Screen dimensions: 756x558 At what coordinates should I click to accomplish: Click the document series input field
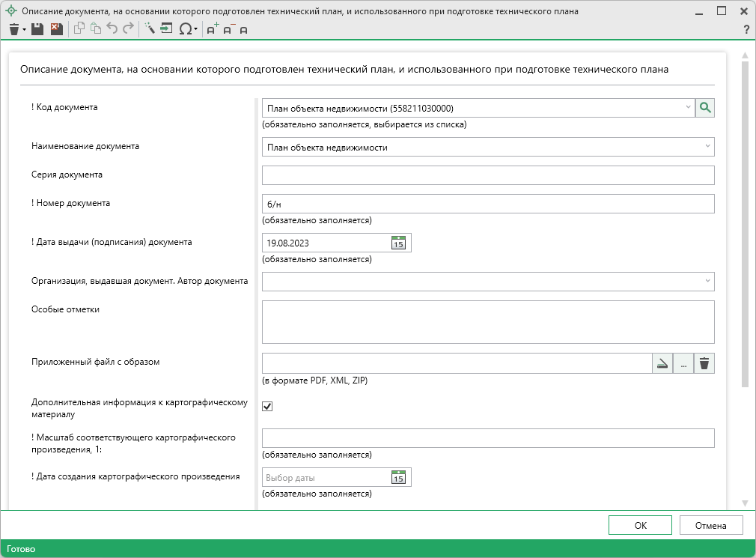(487, 175)
